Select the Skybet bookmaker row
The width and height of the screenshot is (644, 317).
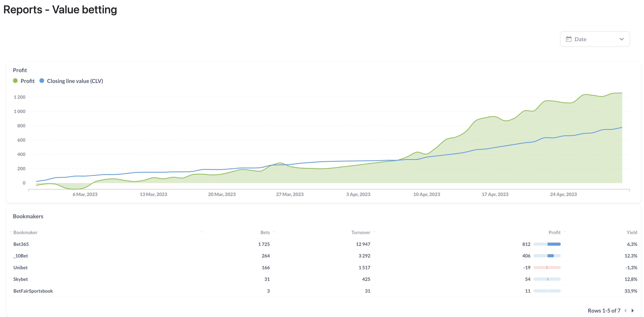[324, 279]
